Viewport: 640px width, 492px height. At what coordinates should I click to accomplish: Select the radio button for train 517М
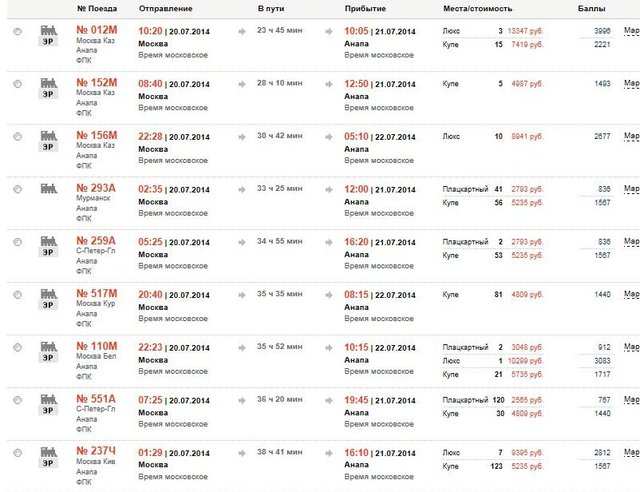(x=18, y=295)
